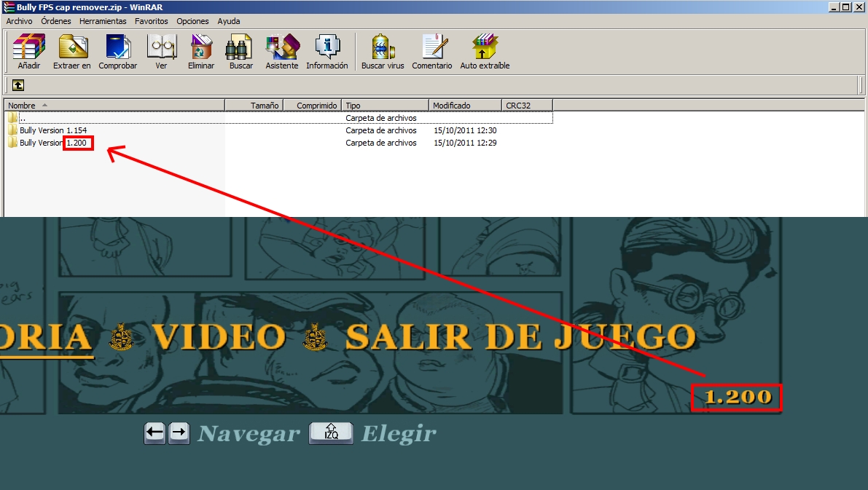Click the right arrow key icon

(179, 433)
